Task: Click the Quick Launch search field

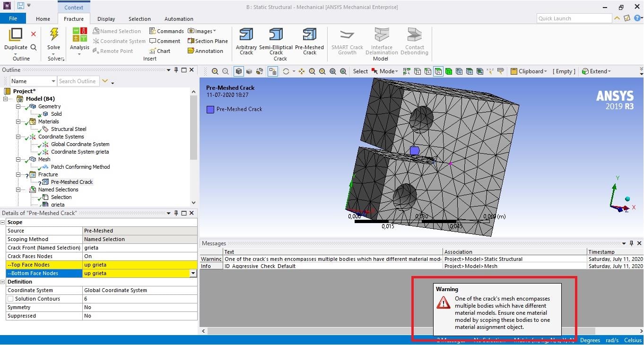Action: pyautogui.click(x=574, y=18)
